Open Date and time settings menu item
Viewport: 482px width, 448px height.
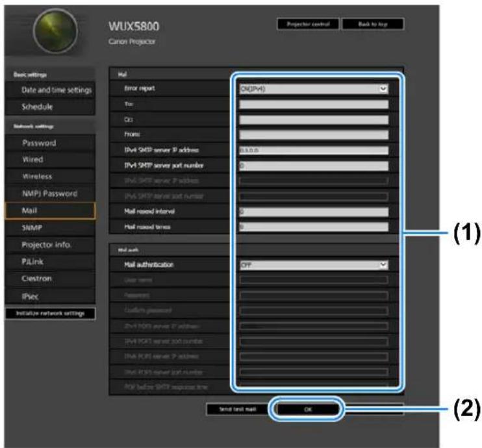[x=50, y=90]
